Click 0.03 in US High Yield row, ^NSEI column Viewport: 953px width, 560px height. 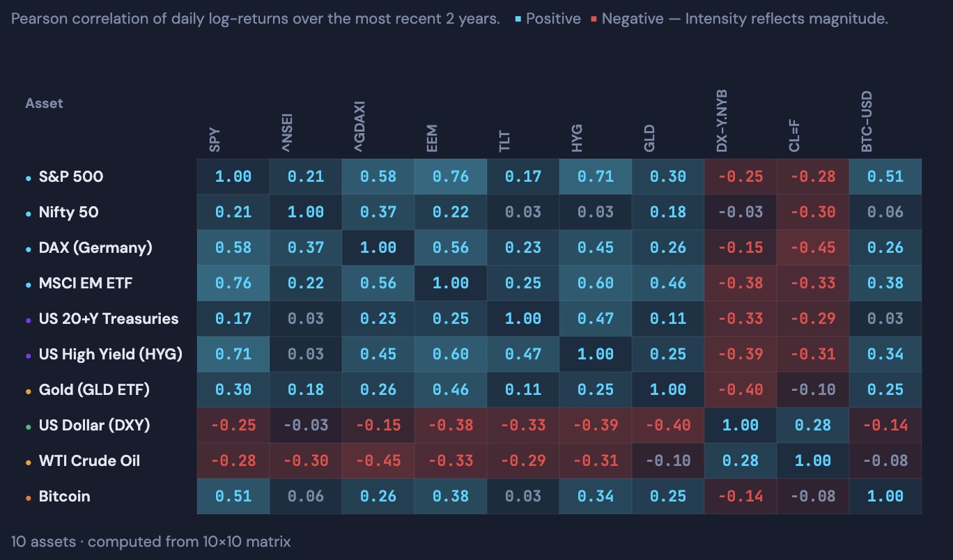[306, 355]
